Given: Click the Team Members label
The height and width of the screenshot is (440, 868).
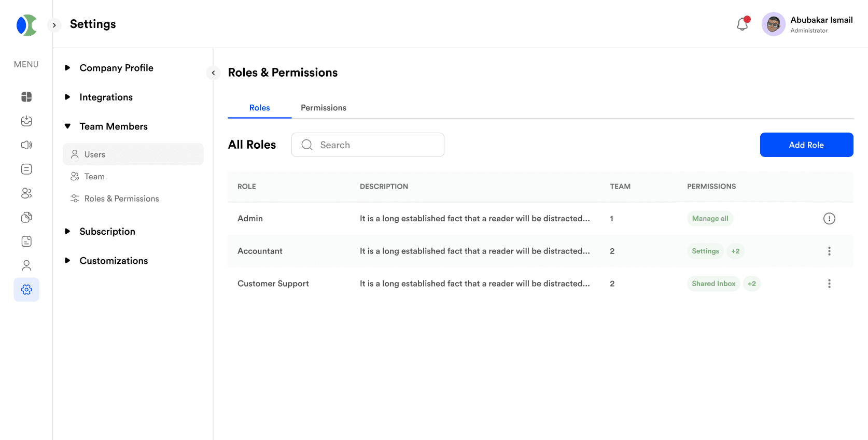Looking at the screenshot, I should point(114,126).
